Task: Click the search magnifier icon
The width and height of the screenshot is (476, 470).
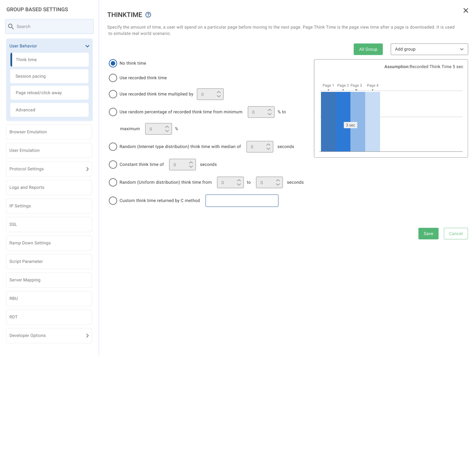Action: [11, 26]
